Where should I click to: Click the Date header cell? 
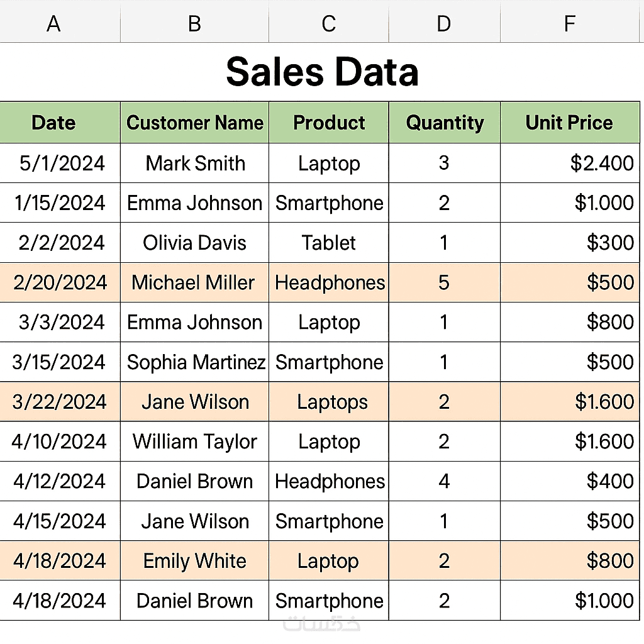(x=54, y=123)
